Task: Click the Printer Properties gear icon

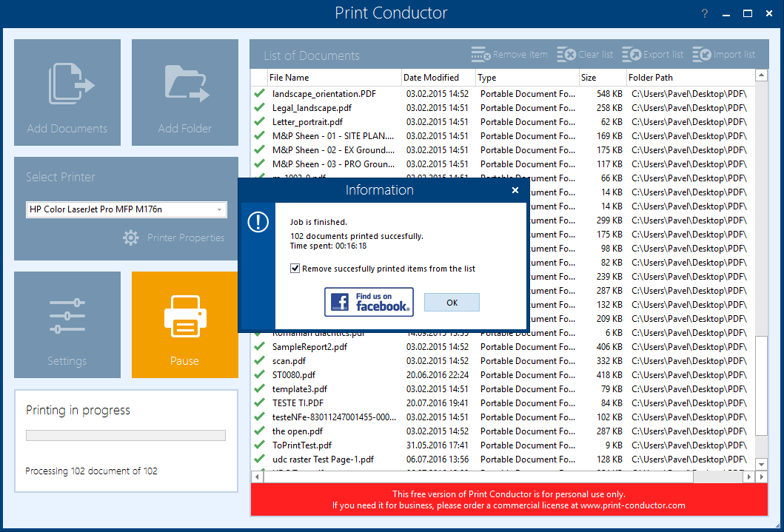Action: point(131,238)
